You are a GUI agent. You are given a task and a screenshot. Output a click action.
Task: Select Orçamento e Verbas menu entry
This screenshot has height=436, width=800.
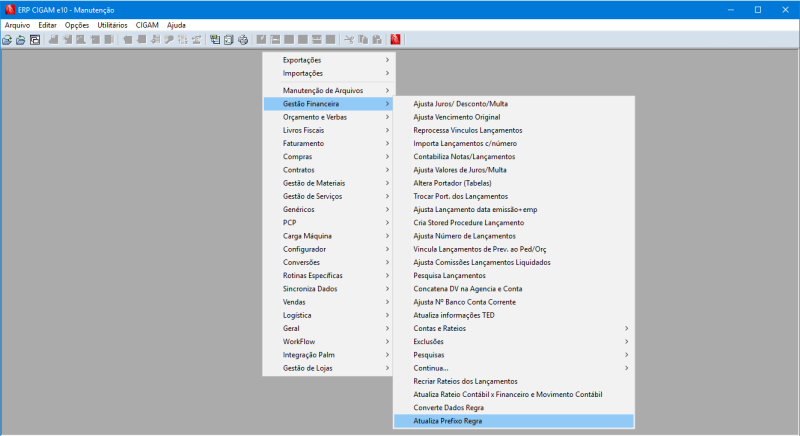point(328,117)
